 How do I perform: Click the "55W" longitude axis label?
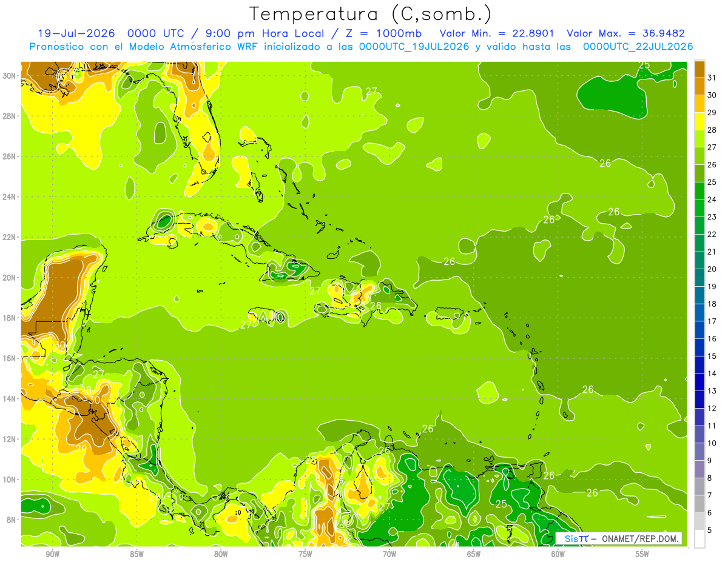click(x=642, y=555)
